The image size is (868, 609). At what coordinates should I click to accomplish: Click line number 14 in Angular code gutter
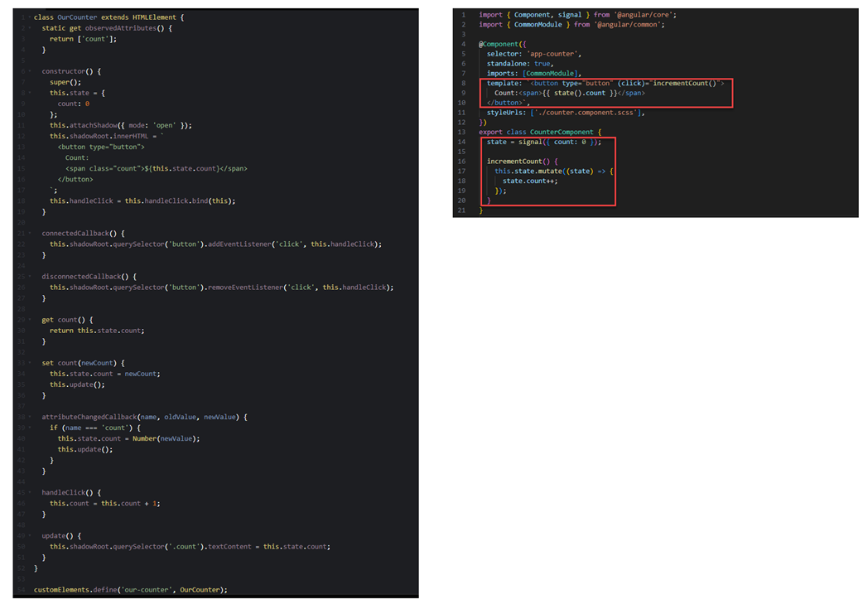click(x=461, y=143)
